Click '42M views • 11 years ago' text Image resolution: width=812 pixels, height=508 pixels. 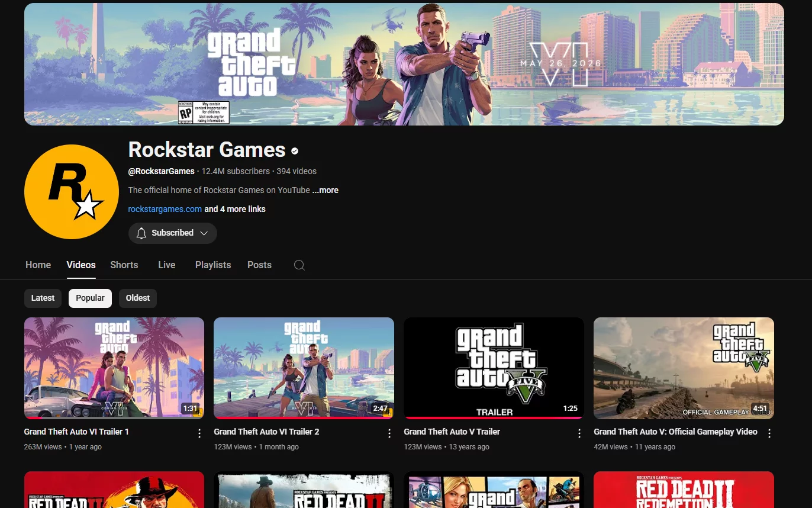(x=634, y=447)
